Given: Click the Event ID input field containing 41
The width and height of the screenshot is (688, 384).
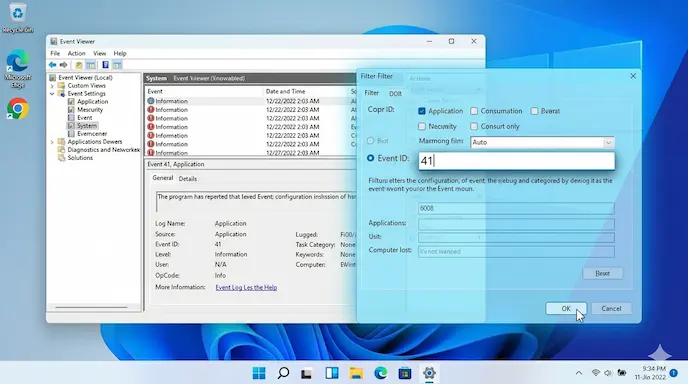Looking at the screenshot, I should click(516, 161).
